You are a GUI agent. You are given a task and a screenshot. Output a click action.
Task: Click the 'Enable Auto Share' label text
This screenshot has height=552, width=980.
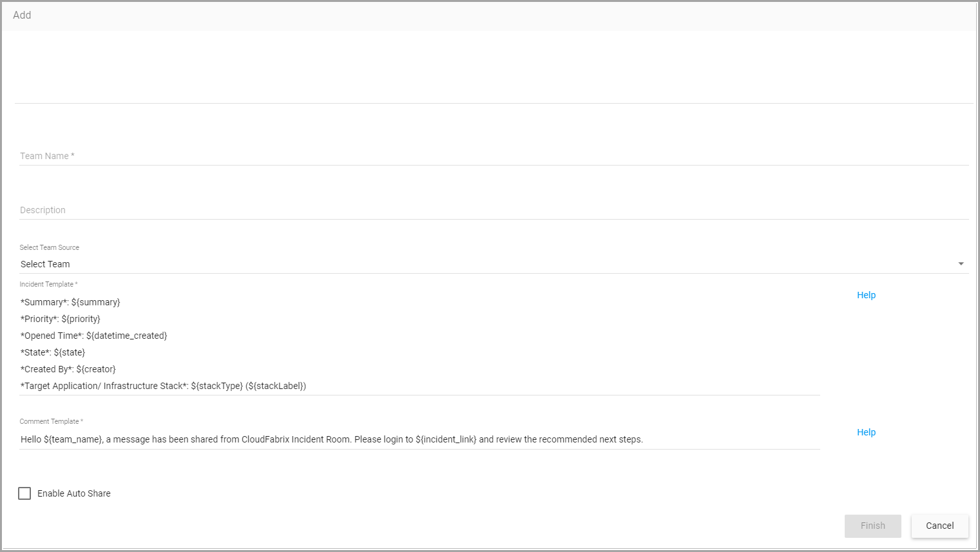click(74, 493)
